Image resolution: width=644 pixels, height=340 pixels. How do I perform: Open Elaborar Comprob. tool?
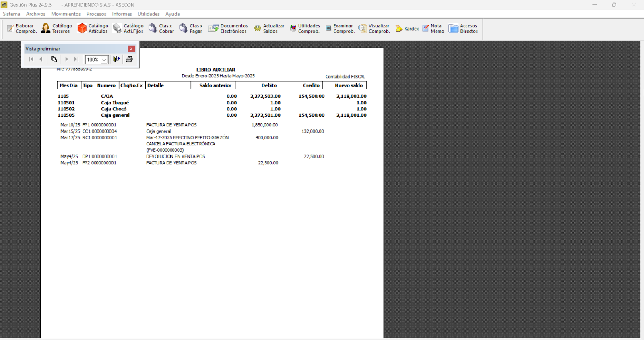click(22, 29)
